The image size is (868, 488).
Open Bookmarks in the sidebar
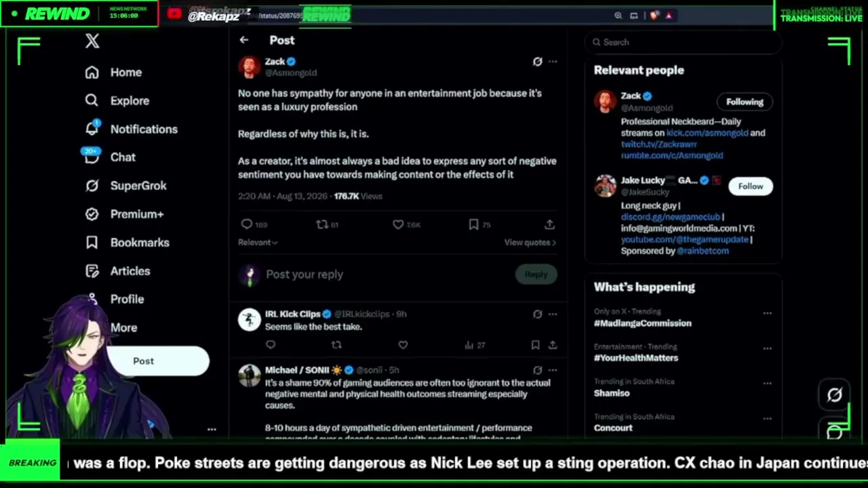coord(127,243)
